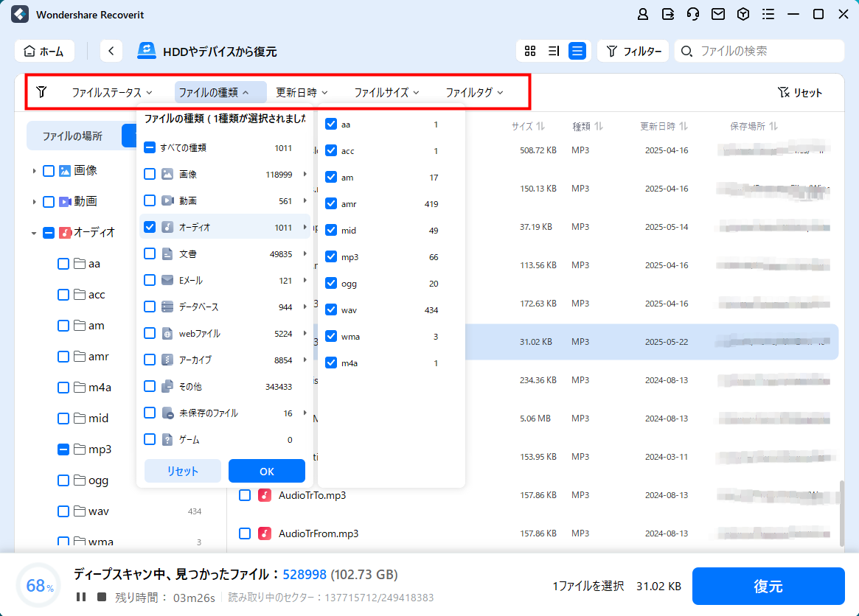859x616 pixels.
Task: Select the webファイル entry in type list
Action: [x=225, y=334]
